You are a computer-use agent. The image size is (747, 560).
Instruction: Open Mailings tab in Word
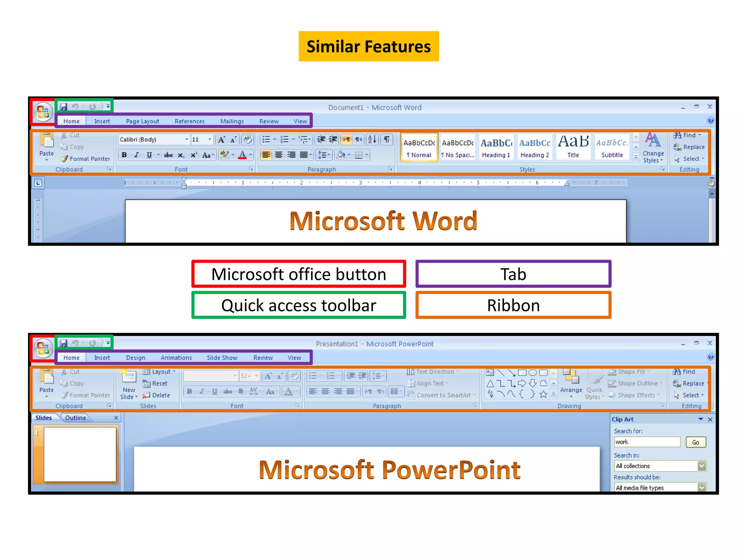pos(232,121)
